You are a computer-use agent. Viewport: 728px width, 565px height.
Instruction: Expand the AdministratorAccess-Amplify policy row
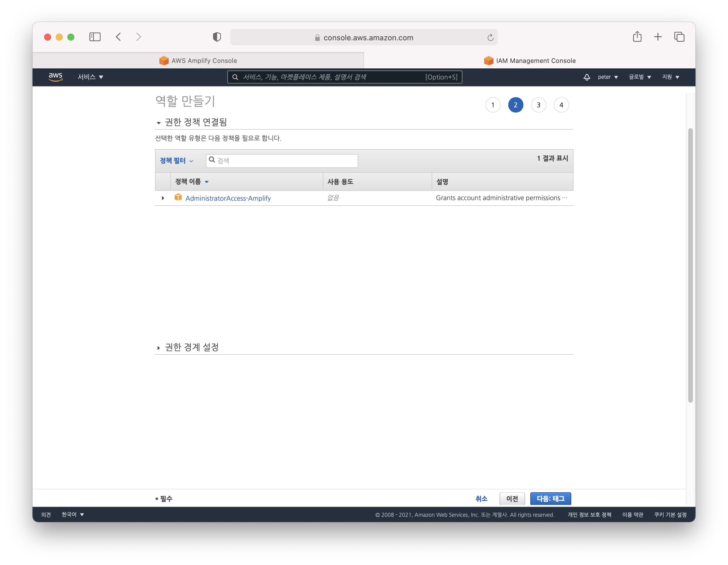click(163, 198)
